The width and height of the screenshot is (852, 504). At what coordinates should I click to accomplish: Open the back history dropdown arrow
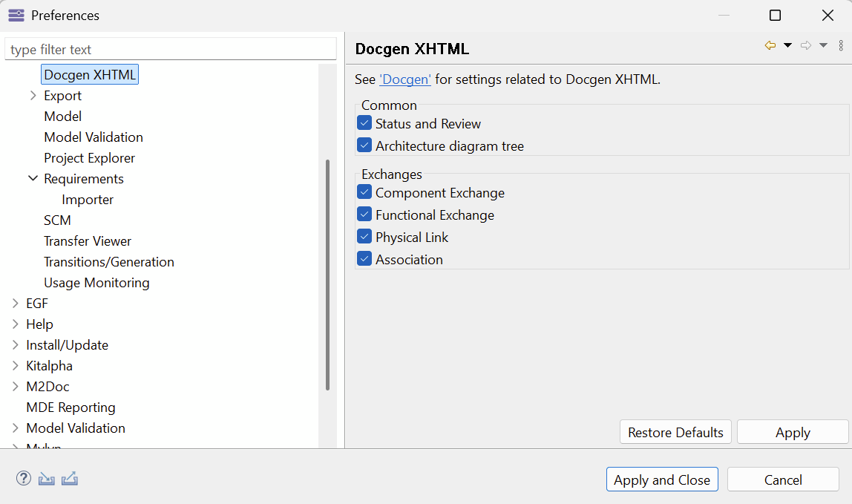pyautogui.click(x=787, y=46)
